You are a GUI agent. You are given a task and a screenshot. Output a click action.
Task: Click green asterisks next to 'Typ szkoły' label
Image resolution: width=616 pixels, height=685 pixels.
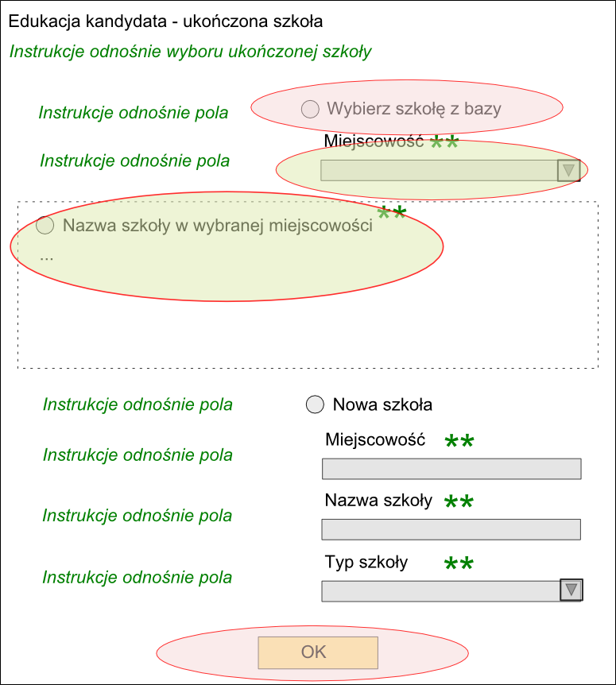point(459,563)
